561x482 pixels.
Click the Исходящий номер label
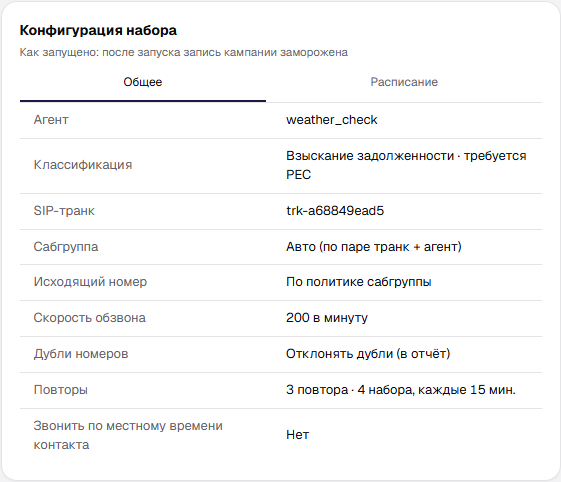point(90,282)
